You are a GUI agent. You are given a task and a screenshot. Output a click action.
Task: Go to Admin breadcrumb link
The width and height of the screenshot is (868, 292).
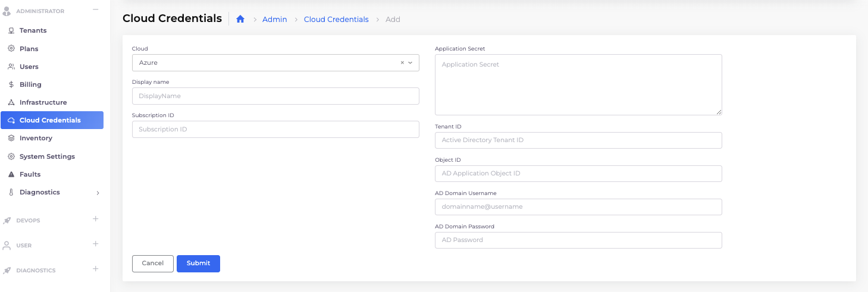[274, 20]
